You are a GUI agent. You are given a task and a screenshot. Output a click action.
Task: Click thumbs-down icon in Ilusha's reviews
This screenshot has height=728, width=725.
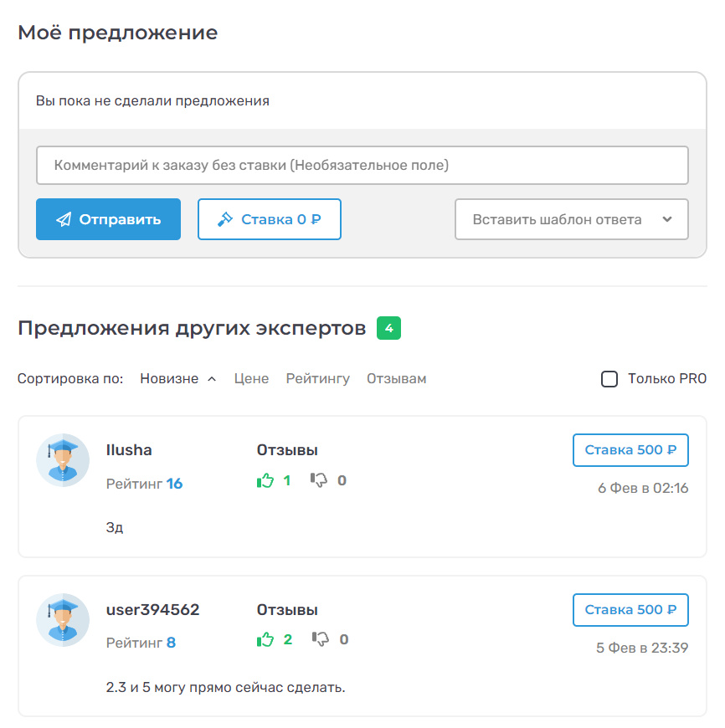pyautogui.click(x=319, y=480)
